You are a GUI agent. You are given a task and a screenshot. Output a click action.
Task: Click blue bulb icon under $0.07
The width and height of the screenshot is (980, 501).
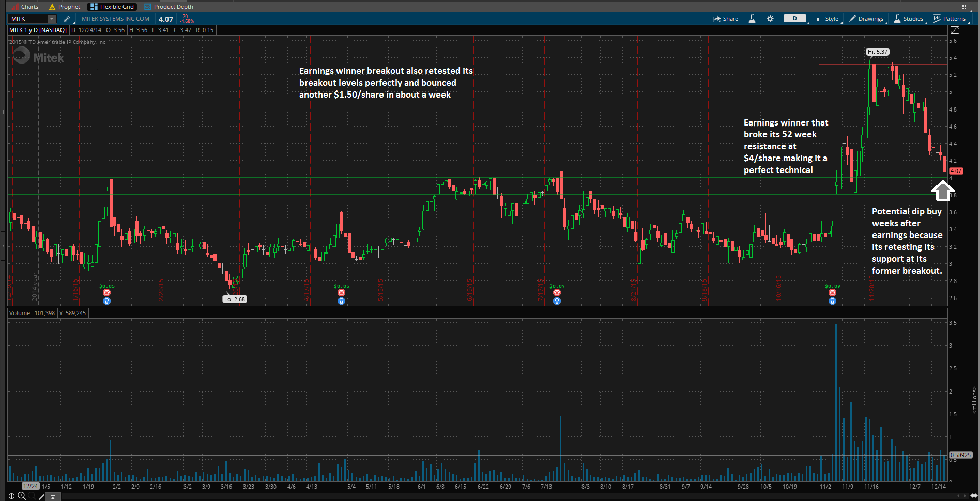[557, 301]
